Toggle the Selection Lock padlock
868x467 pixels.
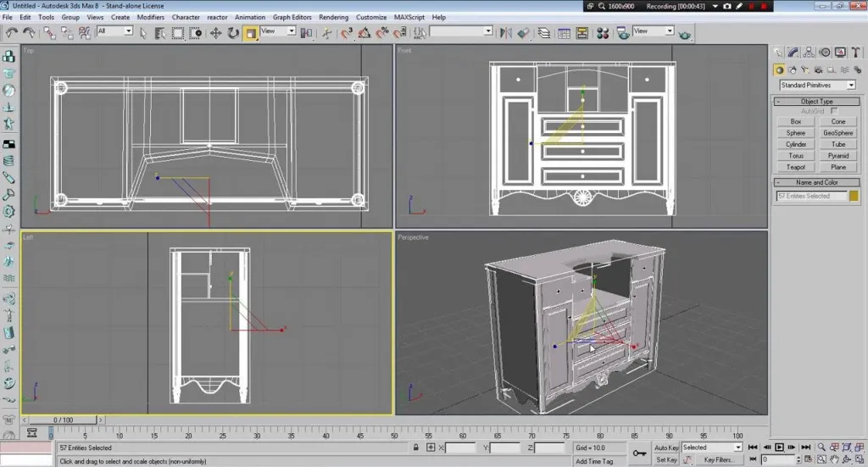tap(415, 447)
